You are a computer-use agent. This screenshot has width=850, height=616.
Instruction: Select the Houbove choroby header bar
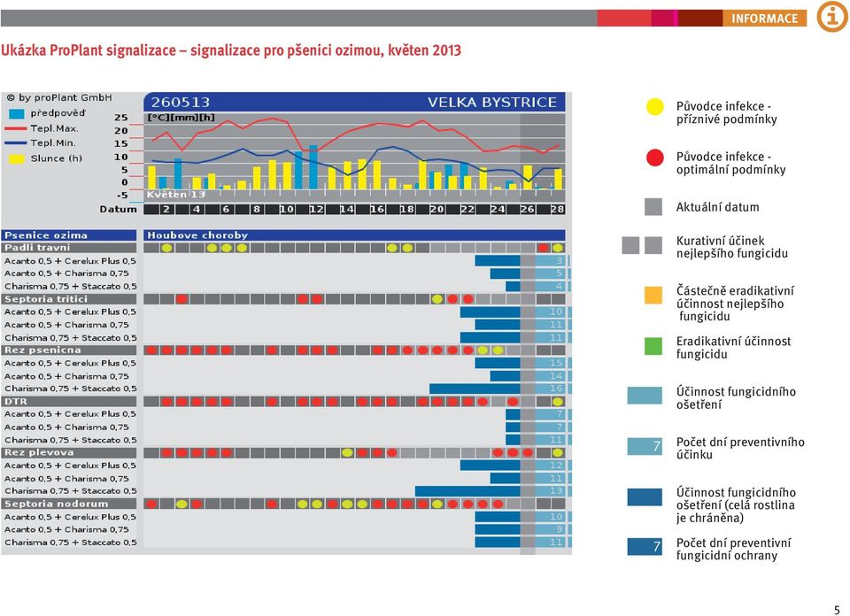coord(354,235)
